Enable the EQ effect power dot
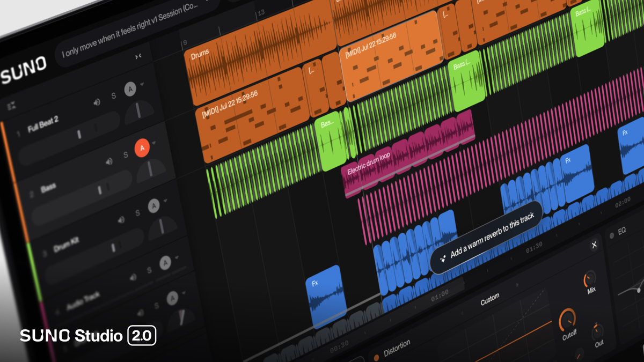This screenshot has height=362, width=644. [x=611, y=236]
